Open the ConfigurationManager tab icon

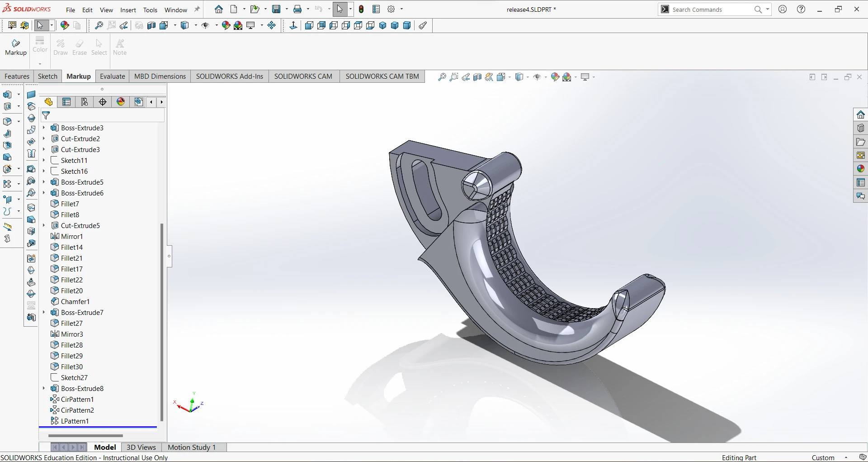(x=85, y=102)
